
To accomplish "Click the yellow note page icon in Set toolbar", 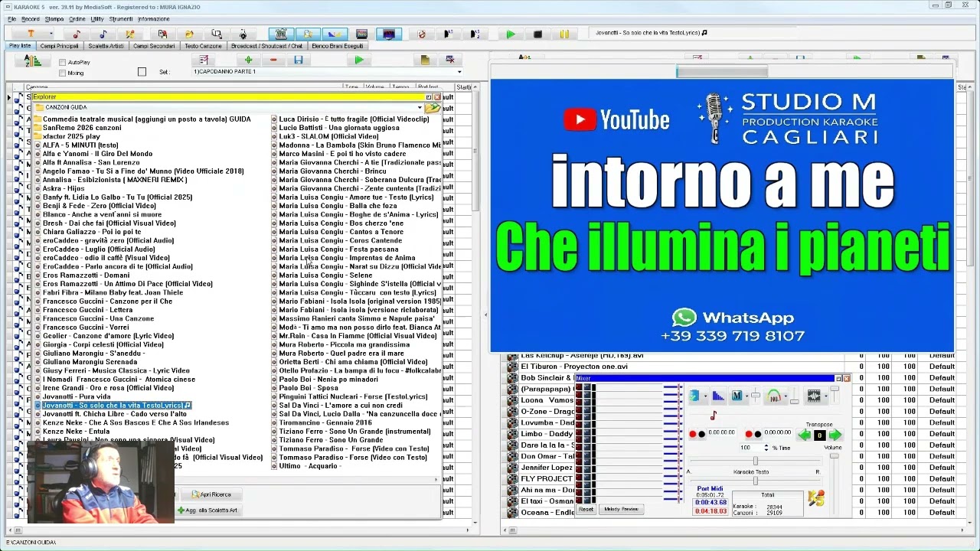I will (425, 60).
